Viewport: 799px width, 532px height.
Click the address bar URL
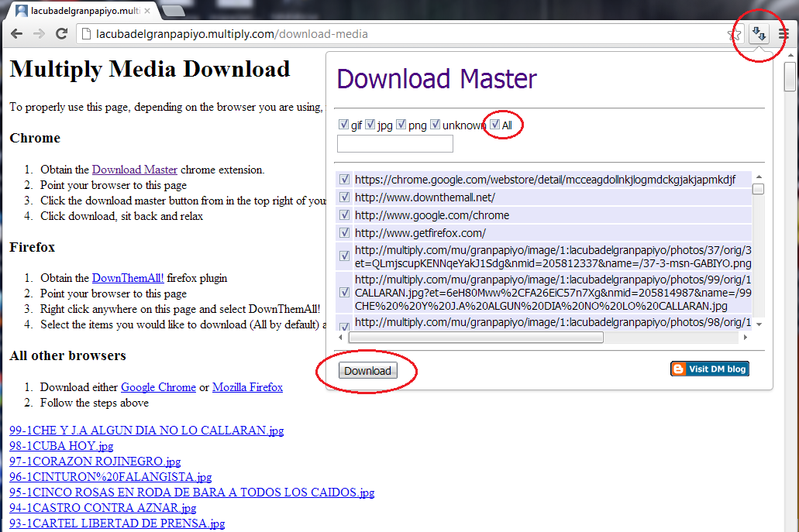[232, 34]
